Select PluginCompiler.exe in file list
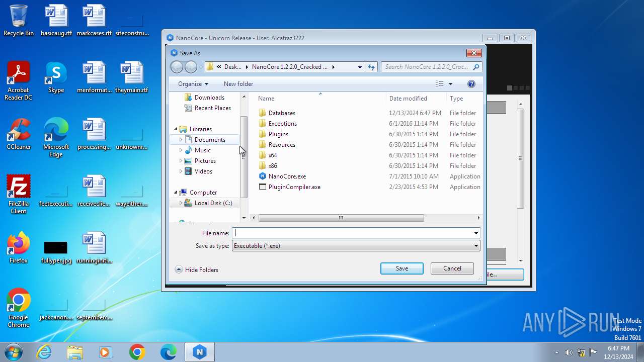Screen dimensions: 644x362 [x=294, y=187]
